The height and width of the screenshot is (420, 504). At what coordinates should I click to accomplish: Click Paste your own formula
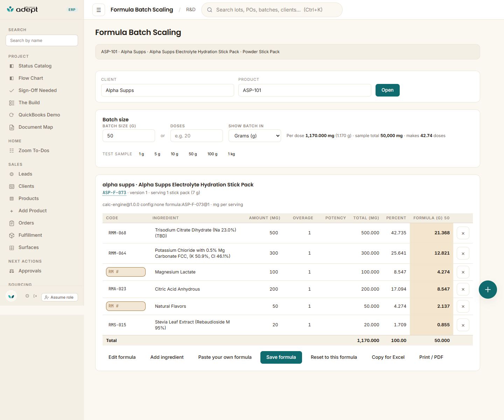225,357
